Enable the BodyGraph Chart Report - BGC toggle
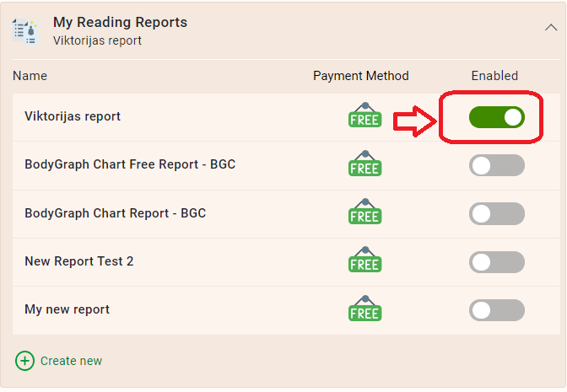This screenshot has height=392, width=567. [x=496, y=213]
